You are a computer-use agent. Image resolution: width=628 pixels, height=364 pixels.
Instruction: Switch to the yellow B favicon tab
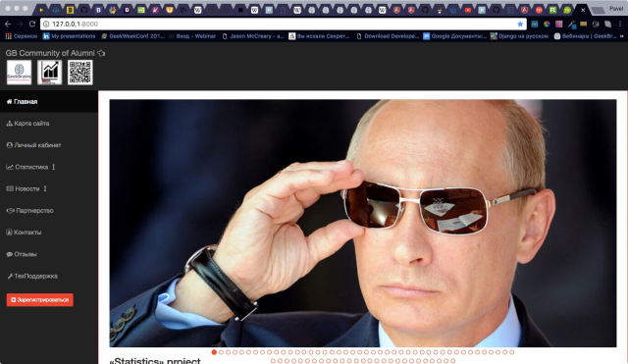[70, 10]
